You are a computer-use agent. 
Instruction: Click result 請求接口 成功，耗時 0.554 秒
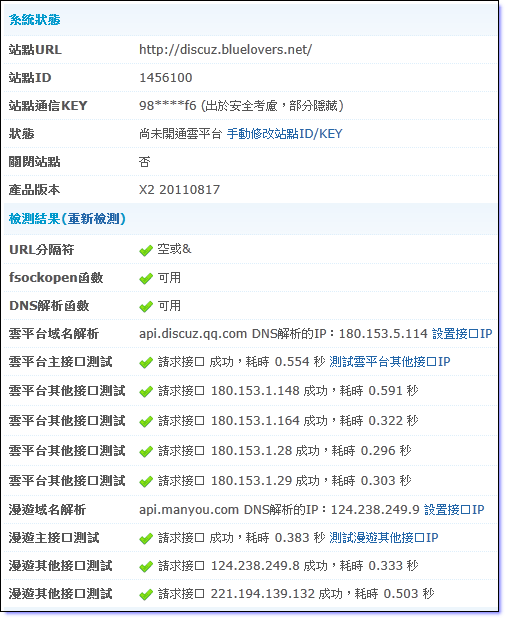coord(242,361)
